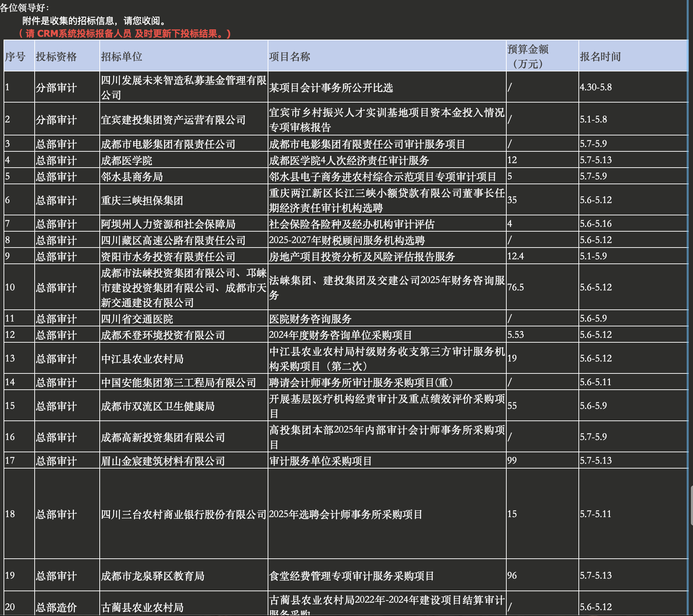Select the red CRM系统投标报备人员 notice text
Image resolution: width=693 pixels, height=616 pixels.
[x=124, y=34]
